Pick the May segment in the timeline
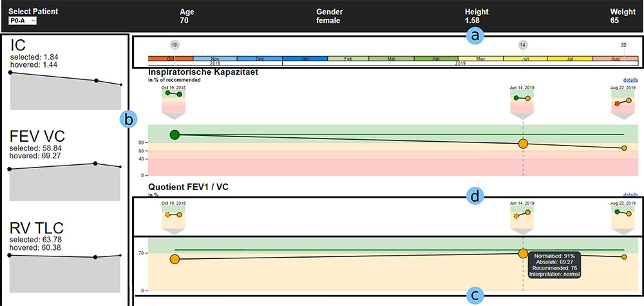The height and width of the screenshot is (306, 644). pyautogui.click(x=480, y=59)
